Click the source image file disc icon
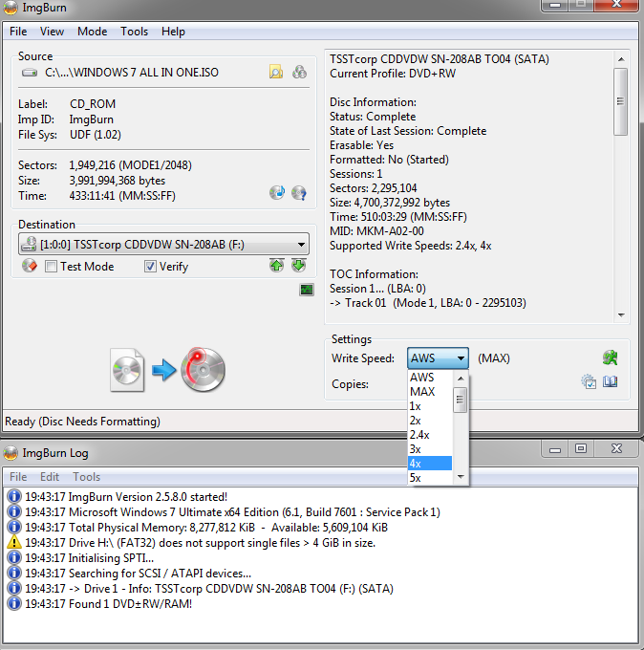The width and height of the screenshot is (644, 650). pyautogui.click(x=127, y=370)
